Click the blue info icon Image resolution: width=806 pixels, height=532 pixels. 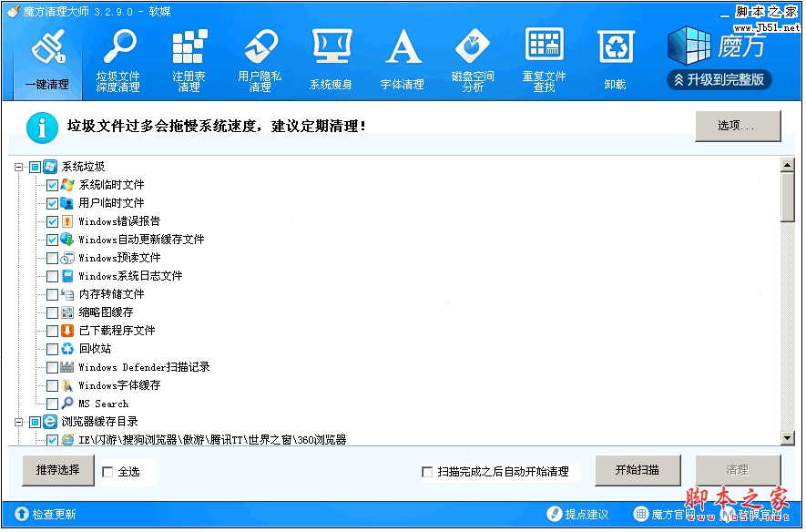tap(42, 128)
